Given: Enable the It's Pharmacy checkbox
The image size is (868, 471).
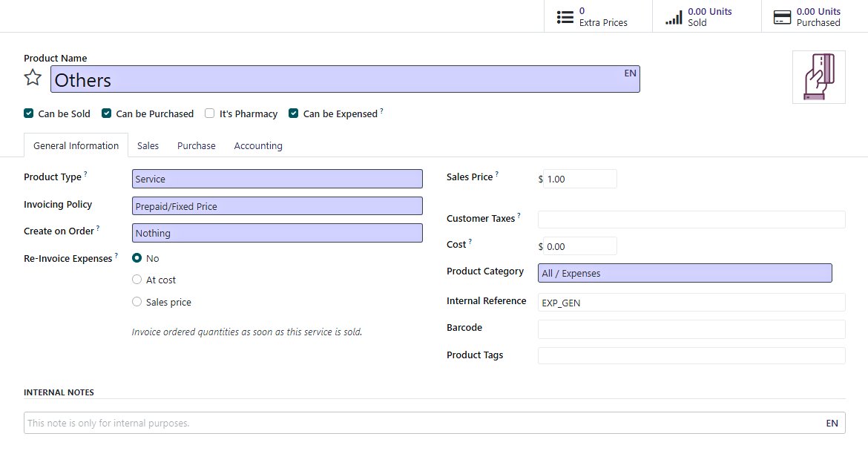Looking at the screenshot, I should pos(210,113).
